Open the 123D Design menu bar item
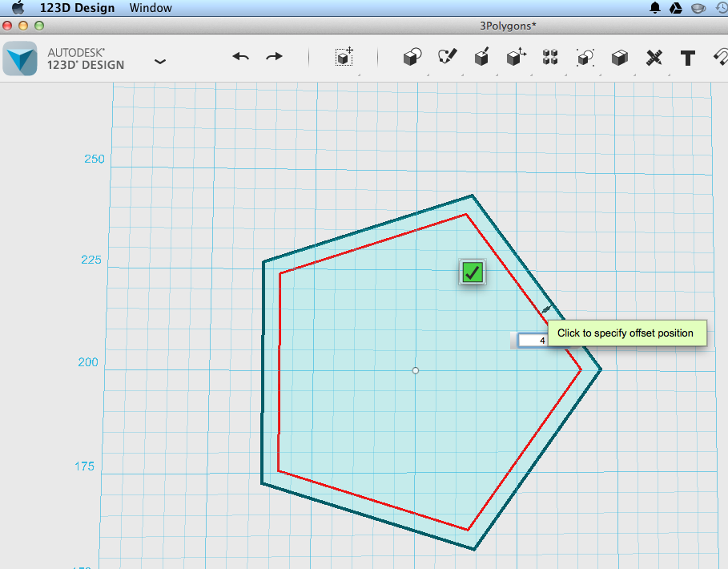 coord(77,8)
